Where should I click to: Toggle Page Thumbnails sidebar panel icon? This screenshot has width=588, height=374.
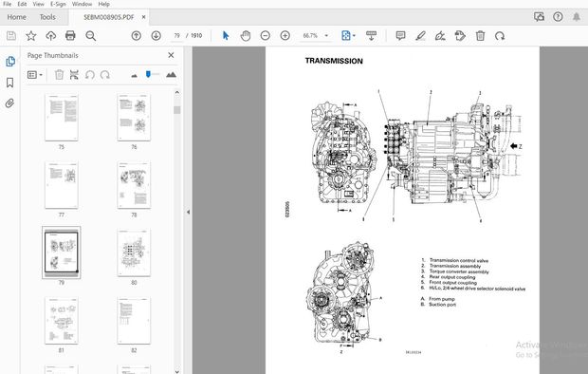(x=10, y=61)
